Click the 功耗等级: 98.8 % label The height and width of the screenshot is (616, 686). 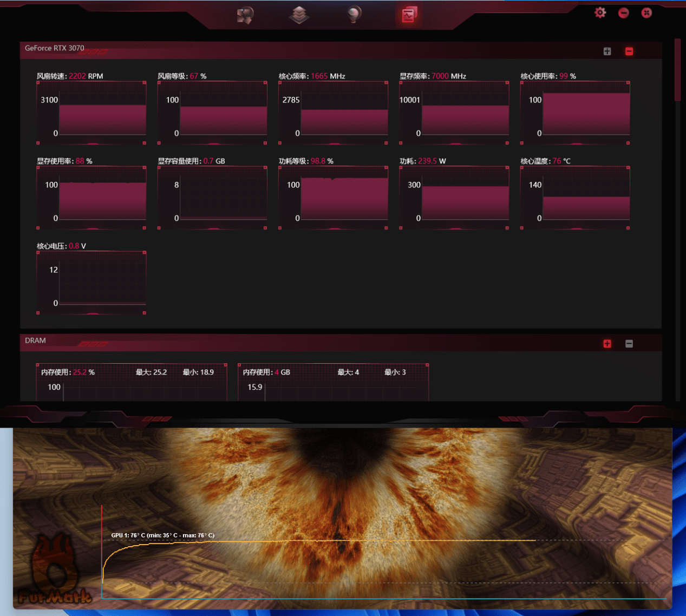click(x=306, y=161)
